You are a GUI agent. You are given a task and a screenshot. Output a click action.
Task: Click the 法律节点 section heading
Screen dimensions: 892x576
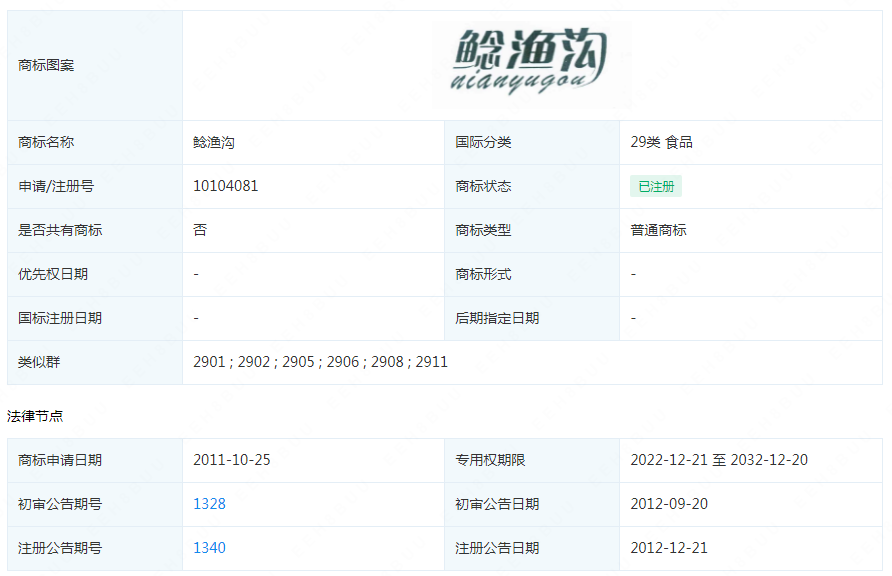35,416
